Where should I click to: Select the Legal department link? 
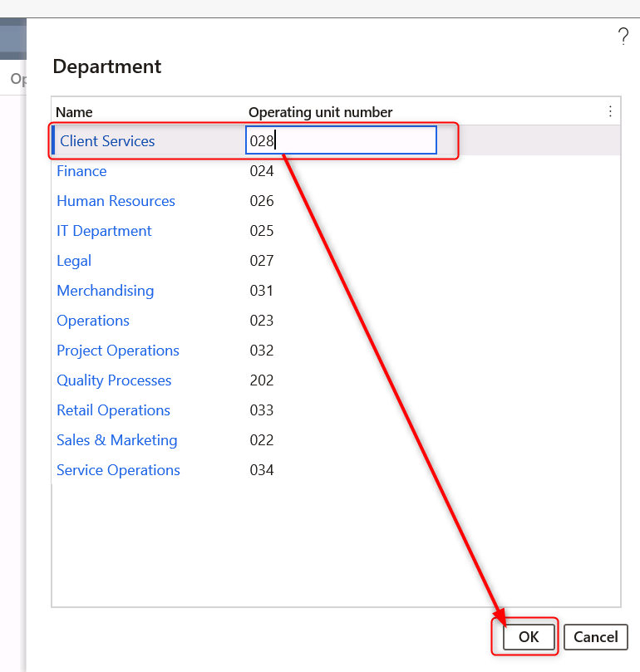(x=74, y=261)
